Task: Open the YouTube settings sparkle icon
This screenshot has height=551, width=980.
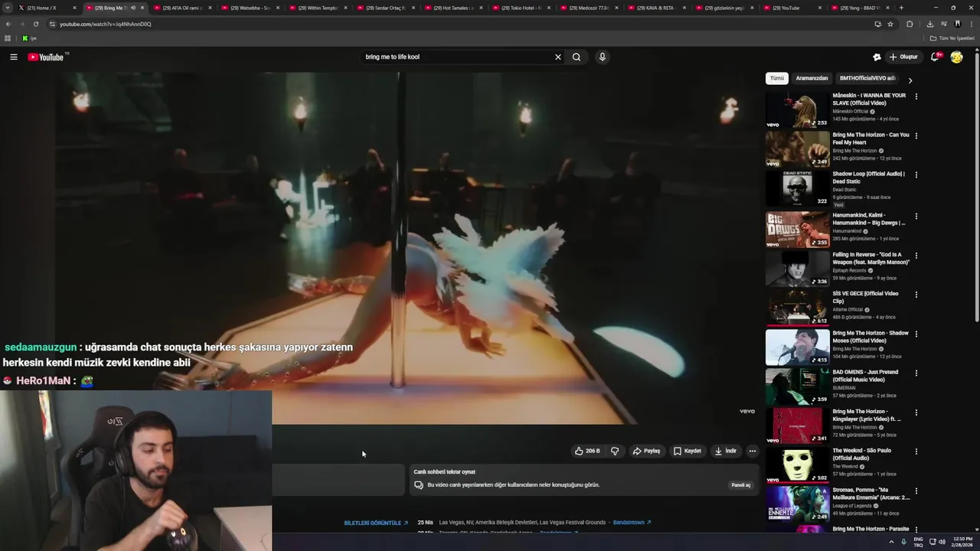Action: pyautogui.click(x=877, y=57)
